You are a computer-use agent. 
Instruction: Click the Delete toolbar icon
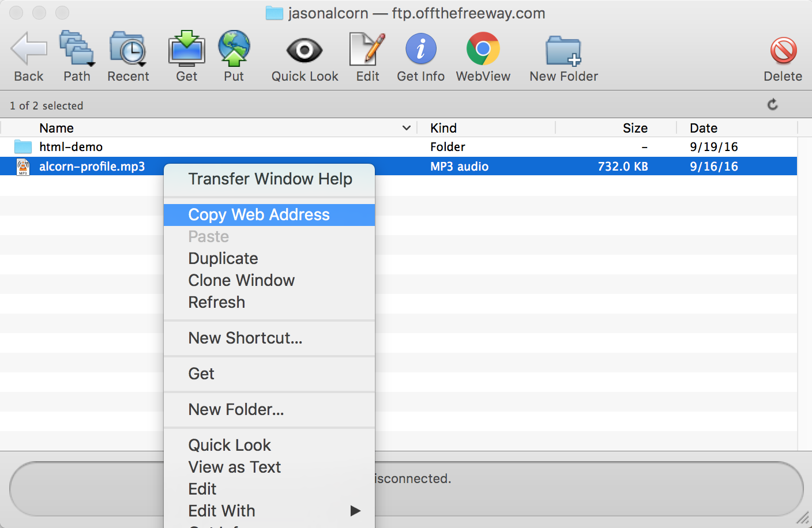(783, 50)
